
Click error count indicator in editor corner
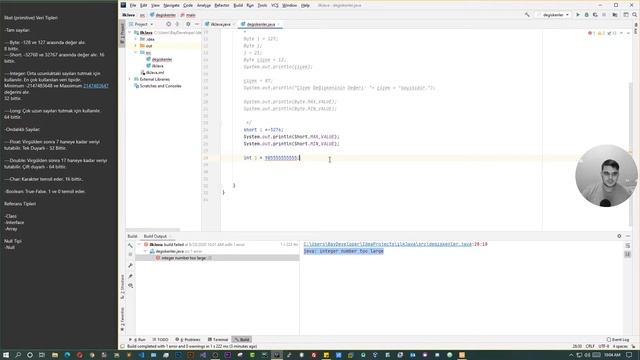pos(591,33)
